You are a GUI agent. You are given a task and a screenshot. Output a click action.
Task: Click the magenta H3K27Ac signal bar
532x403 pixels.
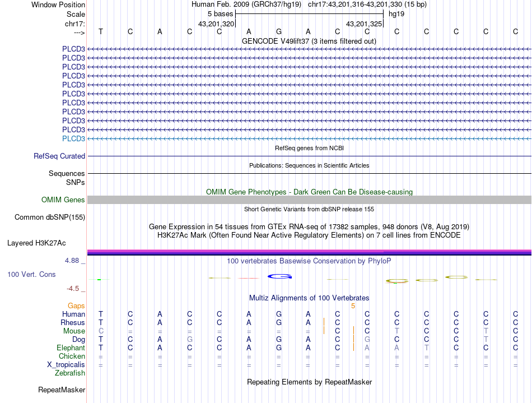pos(309,252)
